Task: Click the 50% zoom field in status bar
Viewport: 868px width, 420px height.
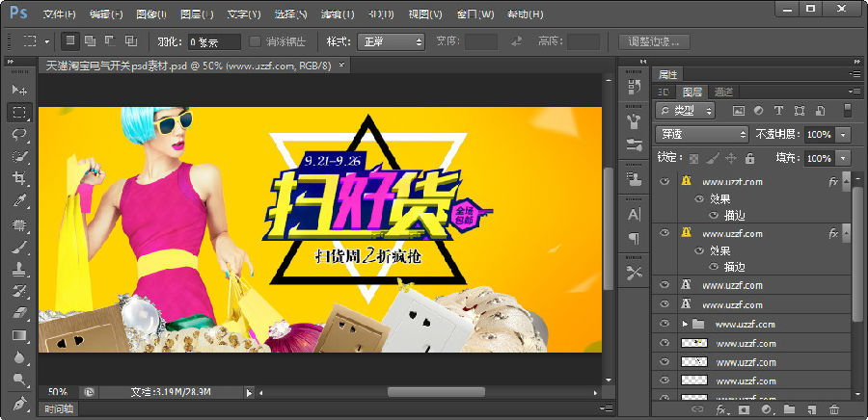Action: 58,392
